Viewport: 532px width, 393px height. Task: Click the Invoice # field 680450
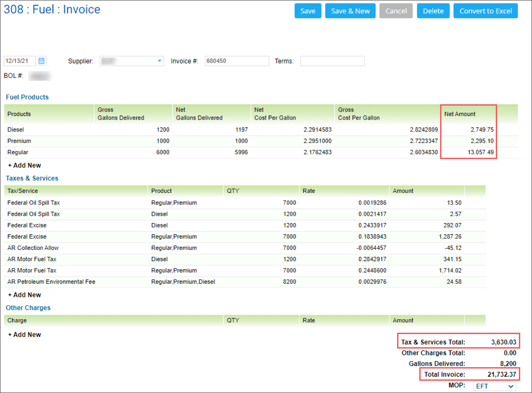[237, 61]
